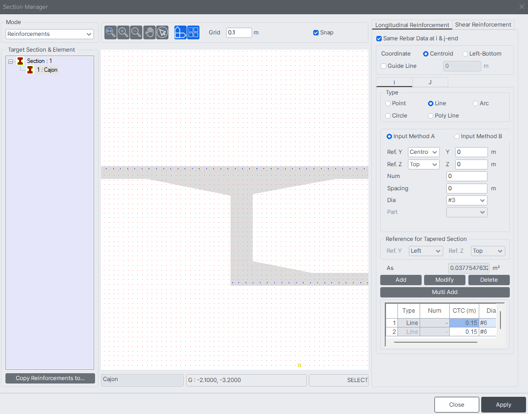
Task: Click the Num input field
Action: click(x=467, y=176)
